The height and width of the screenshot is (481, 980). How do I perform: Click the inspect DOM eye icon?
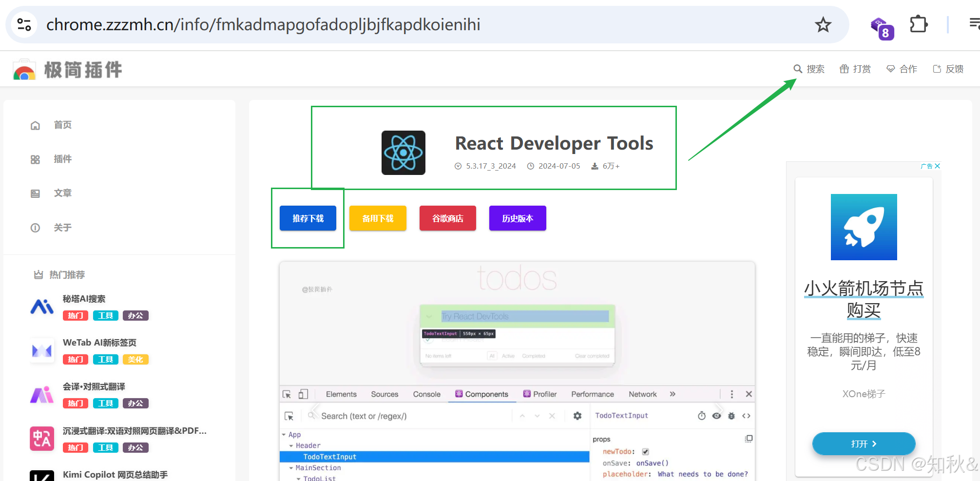716,416
